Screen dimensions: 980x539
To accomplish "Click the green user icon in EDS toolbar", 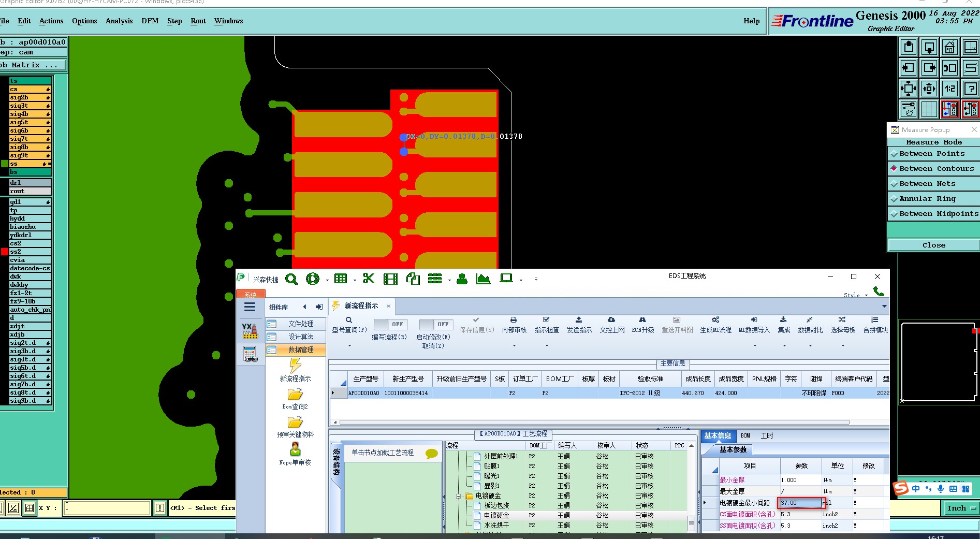I will tap(462, 279).
